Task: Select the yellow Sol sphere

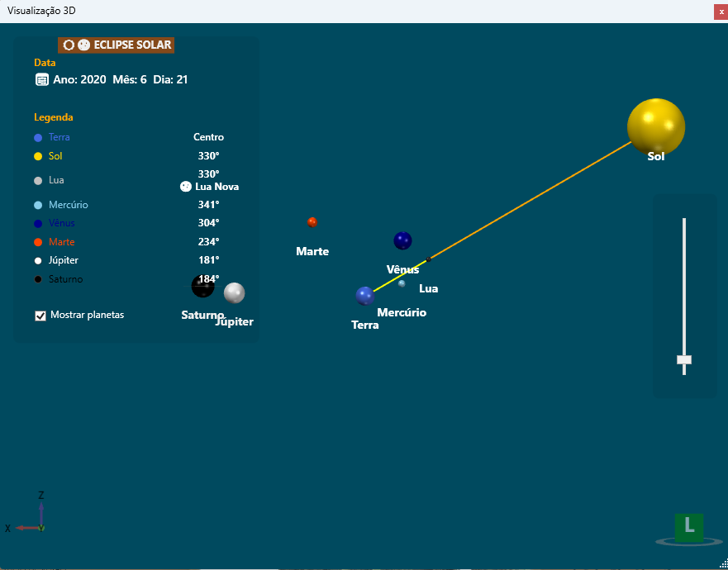Action: (656, 126)
